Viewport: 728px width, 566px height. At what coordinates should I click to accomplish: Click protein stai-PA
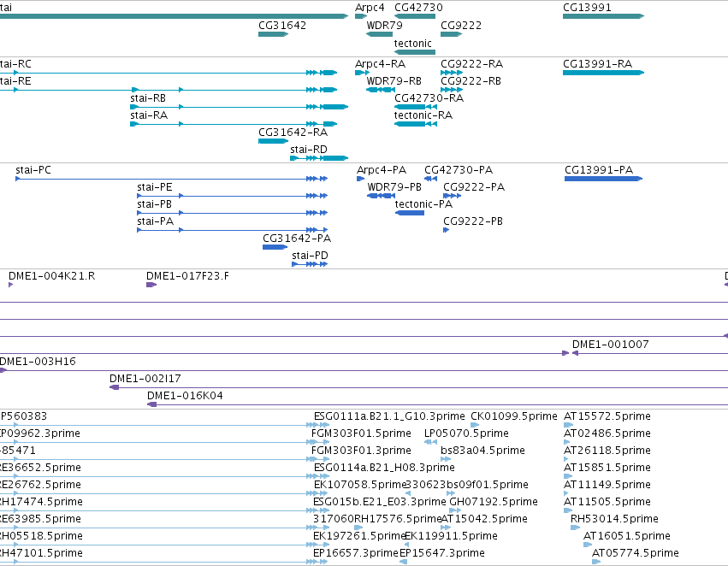point(232,230)
